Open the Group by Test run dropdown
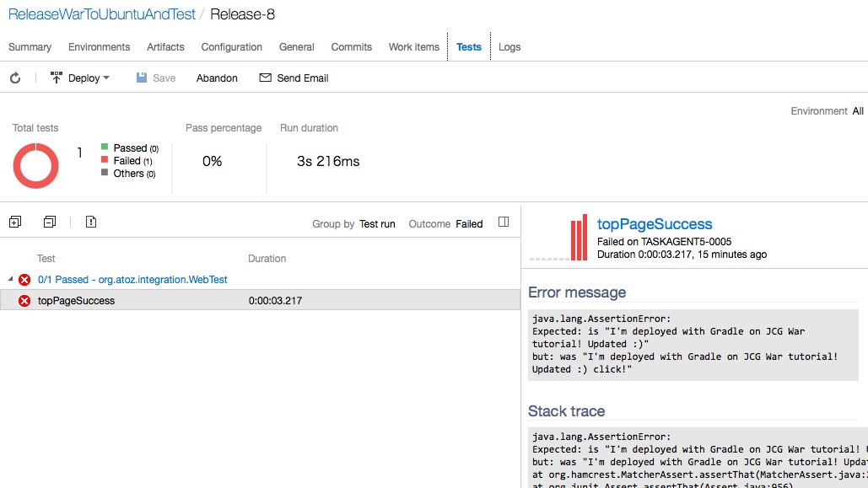 (x=377, y=224)
